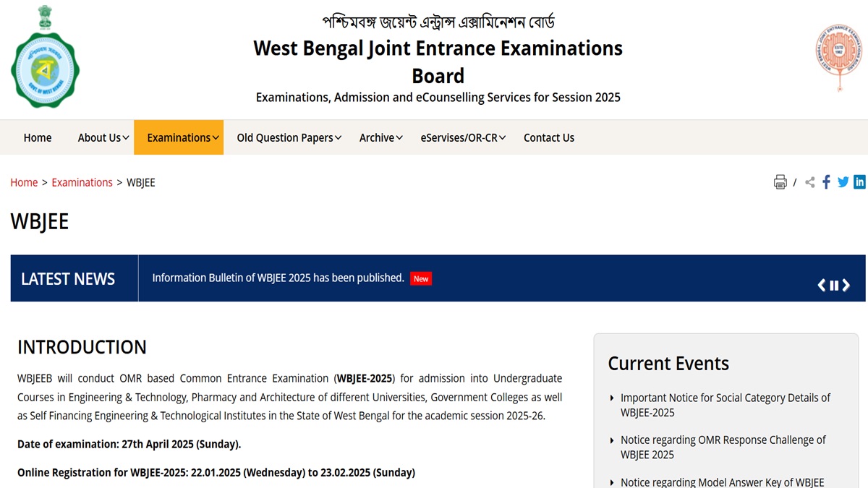Open Notice regarding Model Answer Key
Viewport: 868px width, 488px height.
(722, 482)
